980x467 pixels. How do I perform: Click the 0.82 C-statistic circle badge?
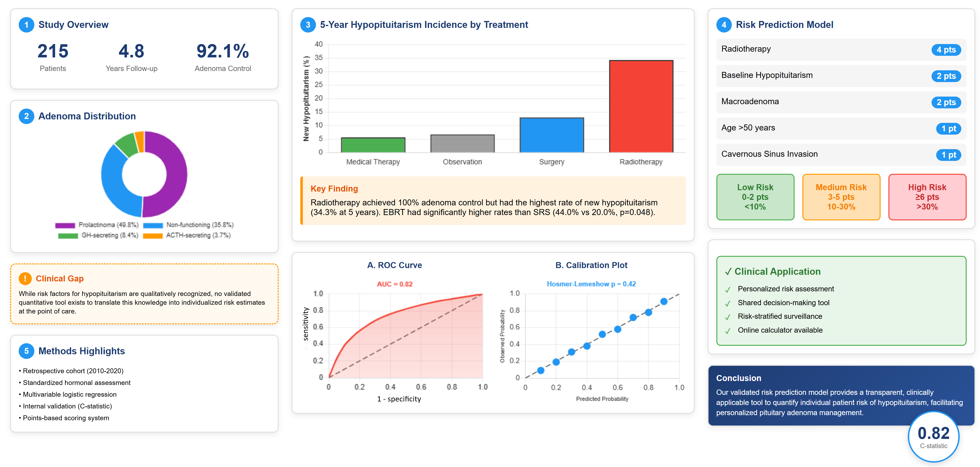(933, 437)
